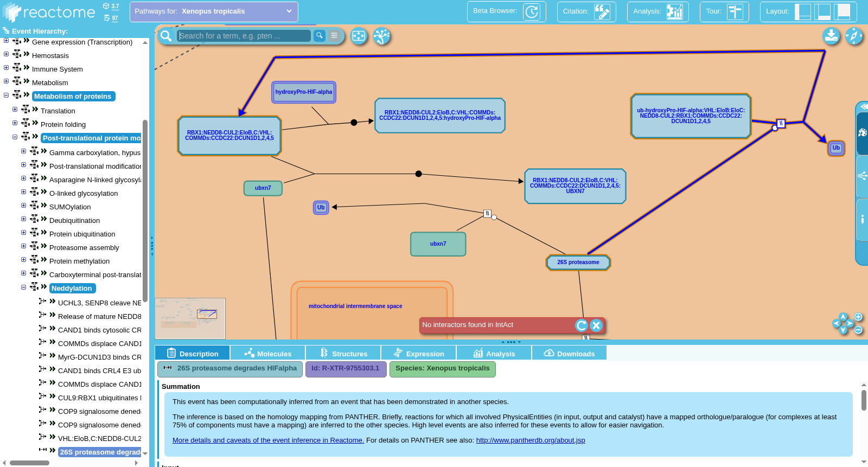
Task: Select the middle Layout option icon
Action: click(823, 11)
